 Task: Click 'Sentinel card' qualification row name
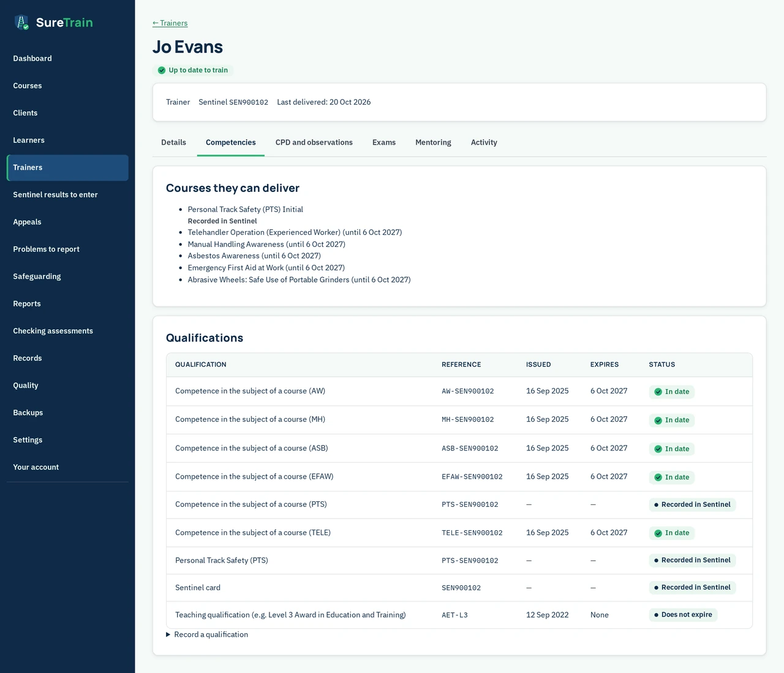coord(198,588)
